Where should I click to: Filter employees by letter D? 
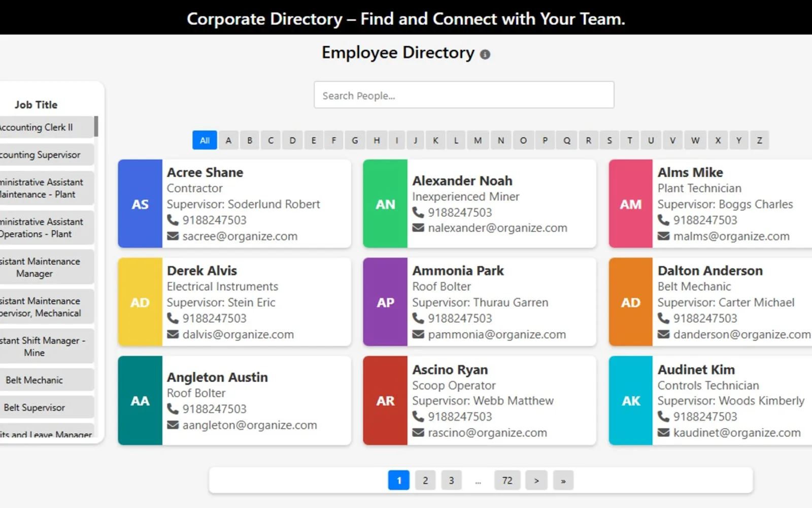click(x=292, y=140)
